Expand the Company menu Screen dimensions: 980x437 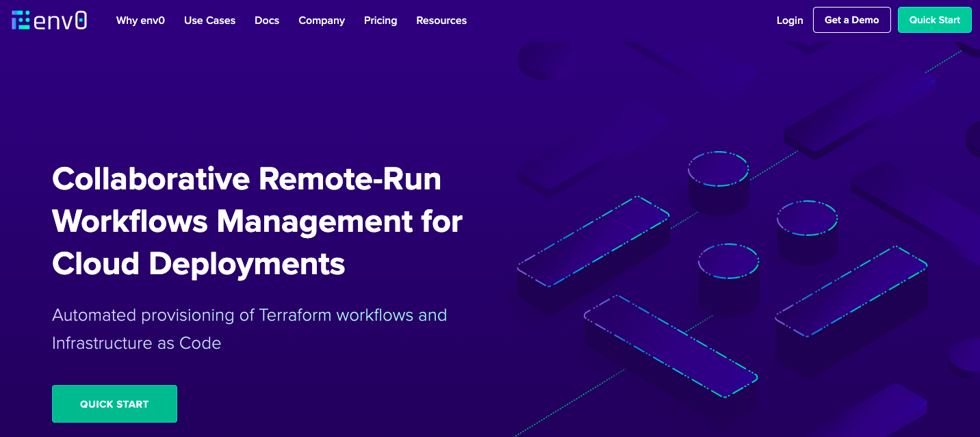(322, 21)
